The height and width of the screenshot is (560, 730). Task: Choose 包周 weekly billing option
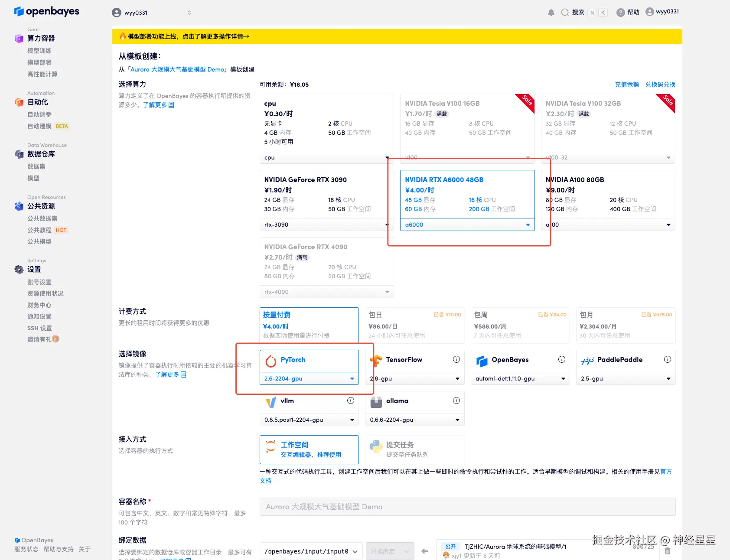[x=520, y=325]
